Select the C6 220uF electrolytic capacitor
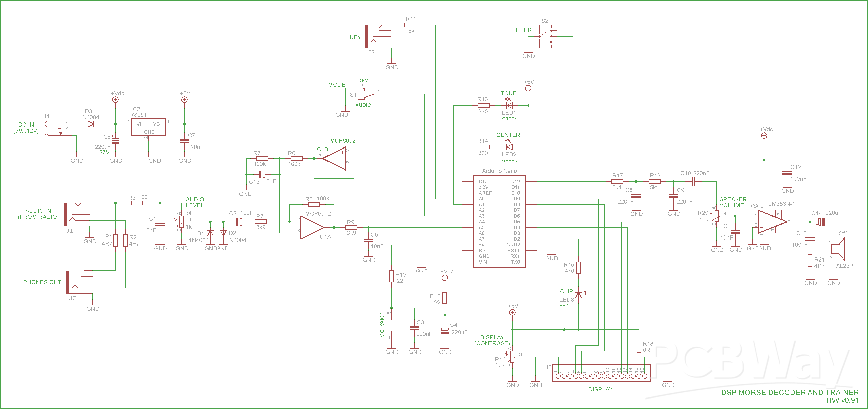The height and width of the screenshot is (409, 868). (115, 141)
